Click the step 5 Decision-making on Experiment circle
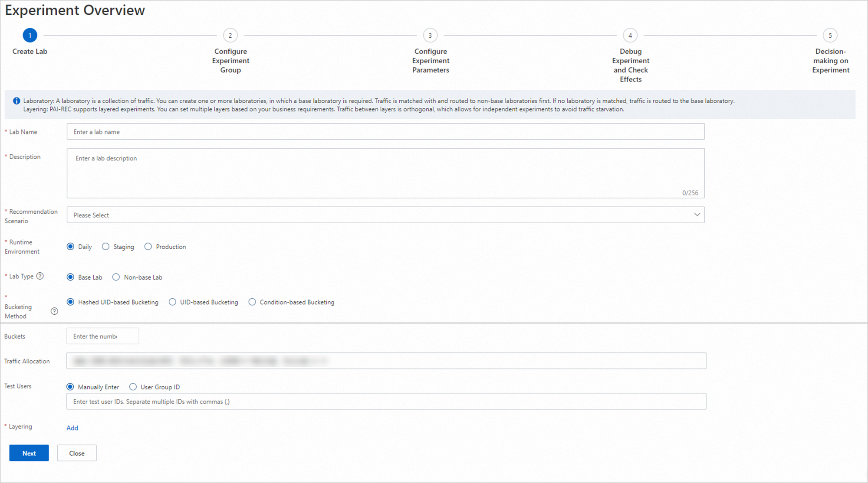 coord(830,35)
